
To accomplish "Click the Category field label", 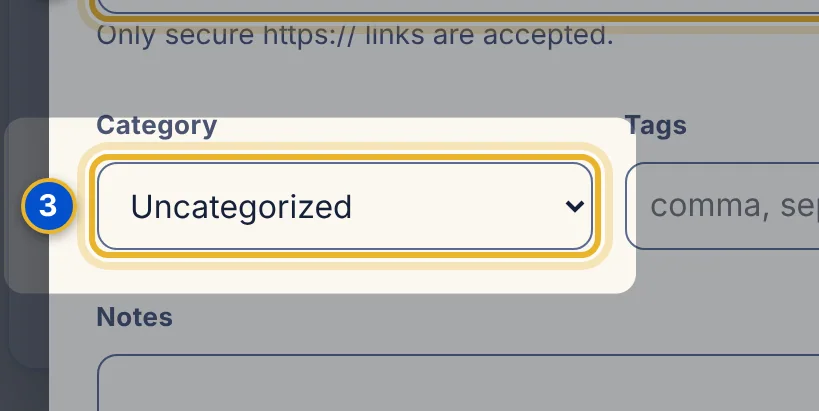I will pyautogui.click(x=157, y=125).
